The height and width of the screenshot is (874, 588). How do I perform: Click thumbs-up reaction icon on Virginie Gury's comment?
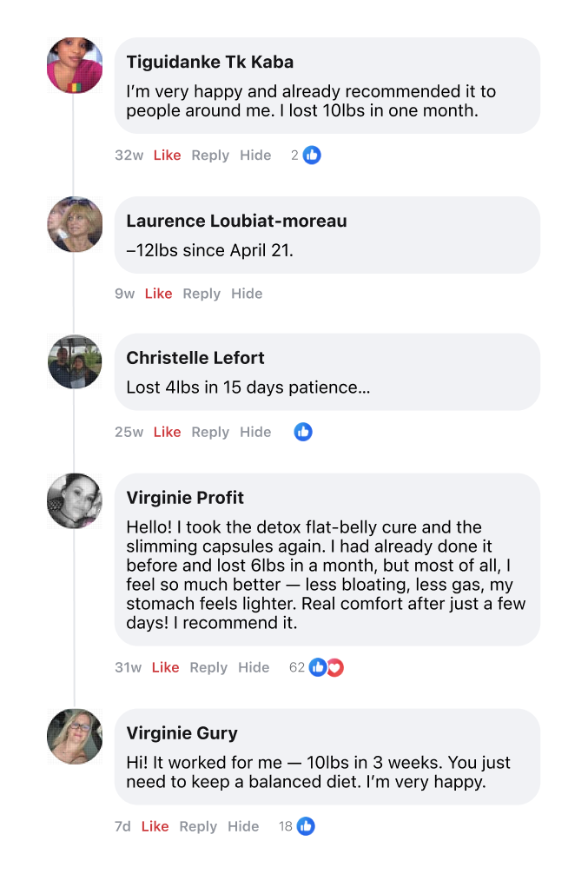click(306, 826)
